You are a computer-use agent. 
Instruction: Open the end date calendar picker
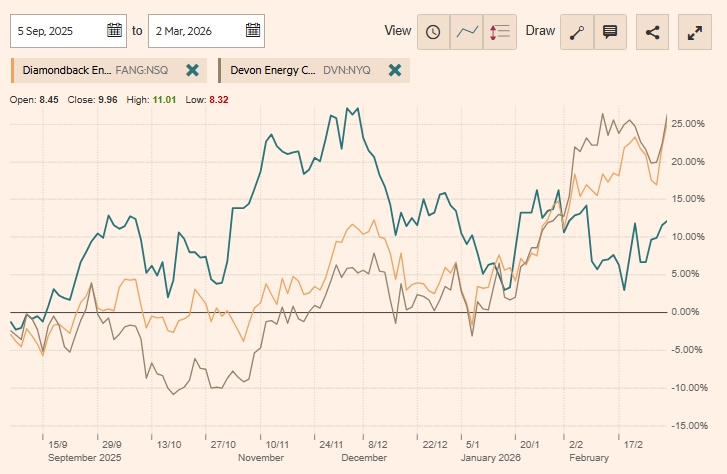(252, 30)
